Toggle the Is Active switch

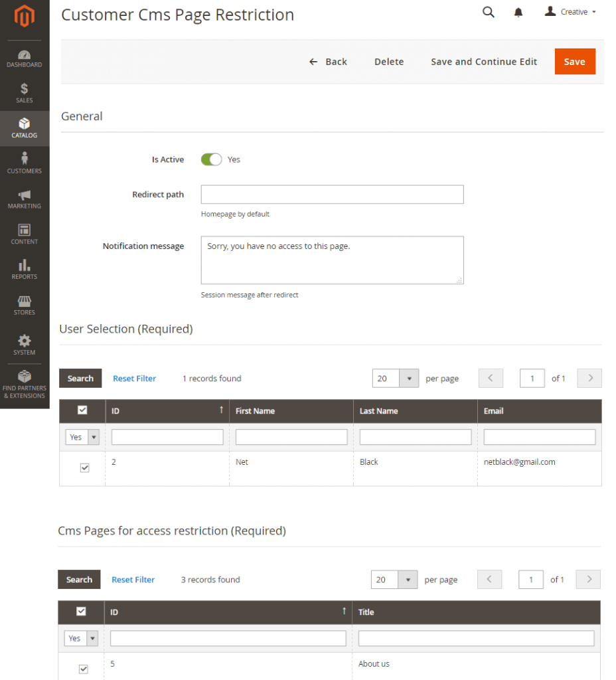[212, 159]
